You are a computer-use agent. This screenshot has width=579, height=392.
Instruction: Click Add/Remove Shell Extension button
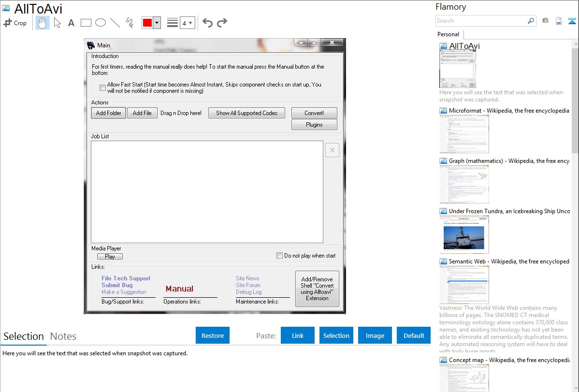317,289
